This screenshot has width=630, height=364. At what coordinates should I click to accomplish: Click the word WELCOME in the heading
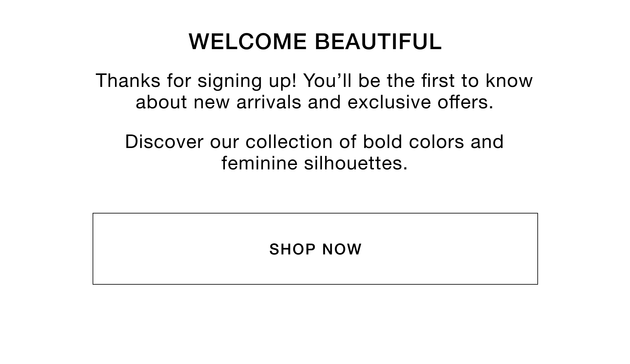tap(248, 42)
